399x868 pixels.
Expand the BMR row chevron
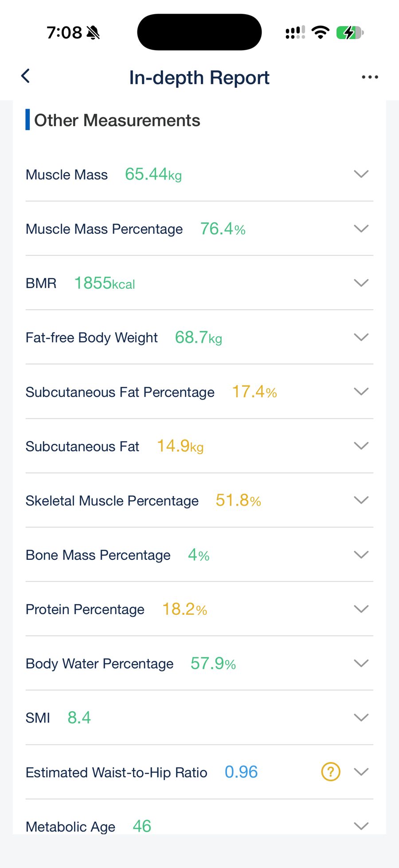click(361, 283)
